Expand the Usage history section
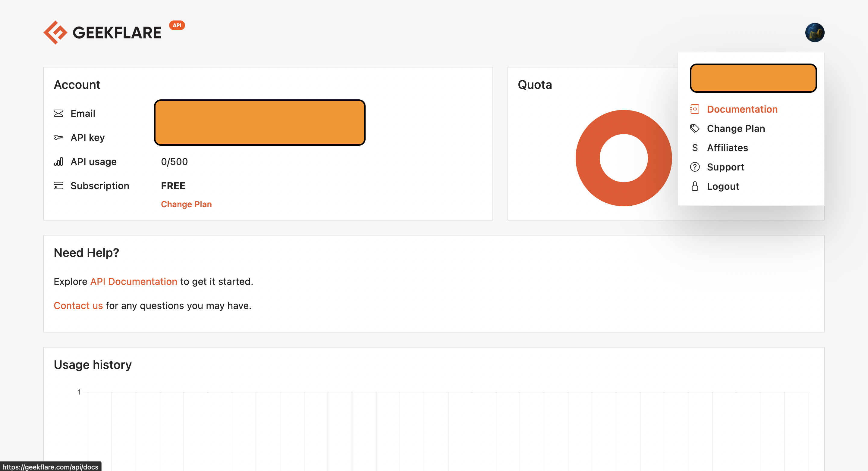 tap(92, 364)
